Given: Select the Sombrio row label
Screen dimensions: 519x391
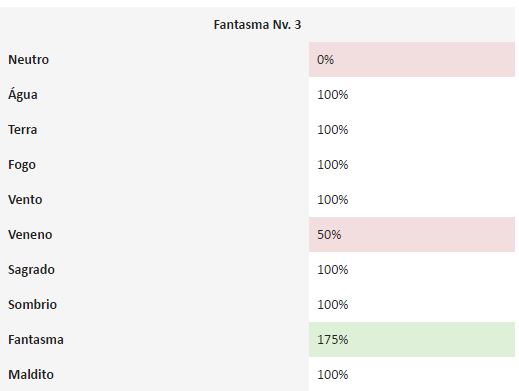Looking at the screenshot, I should point(33,305).
